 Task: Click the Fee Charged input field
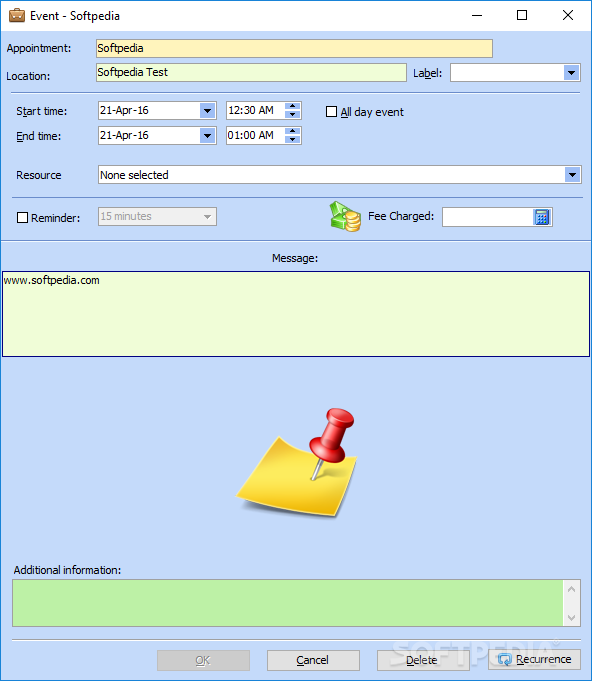[487, 217]
